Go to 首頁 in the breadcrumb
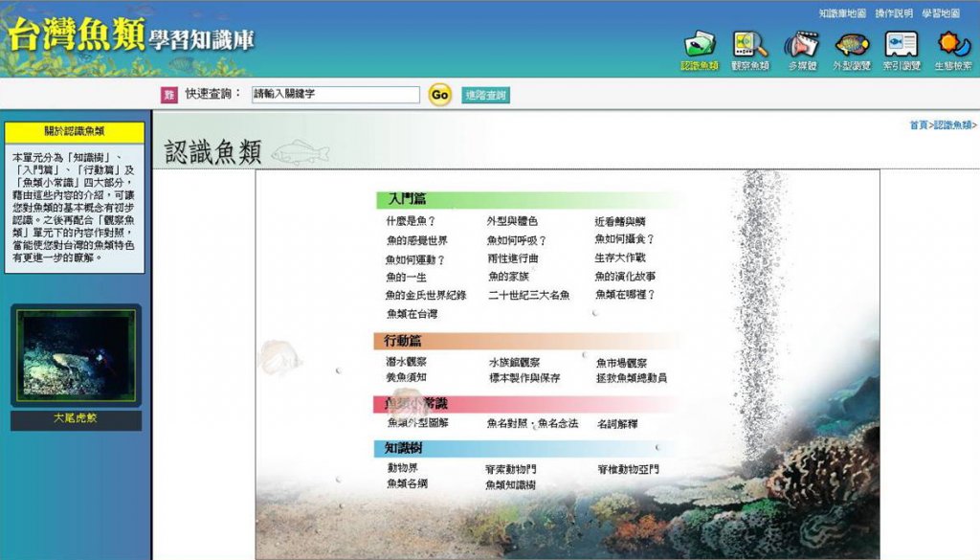980x560 pixels. (x=919, y=125)
